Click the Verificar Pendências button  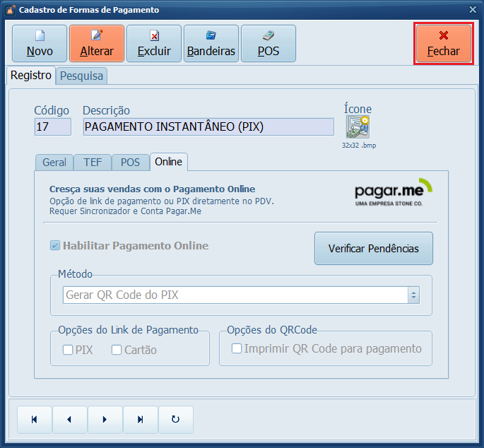point(373,249)
